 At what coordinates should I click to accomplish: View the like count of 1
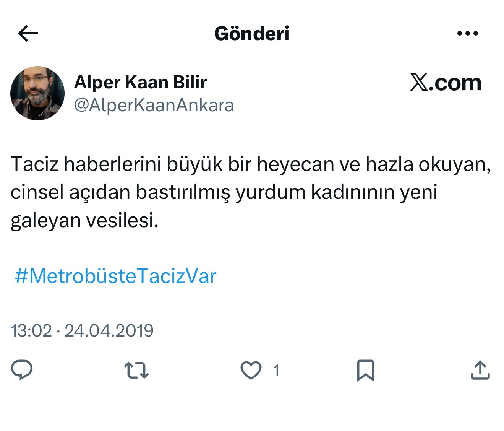coord(276,370)
